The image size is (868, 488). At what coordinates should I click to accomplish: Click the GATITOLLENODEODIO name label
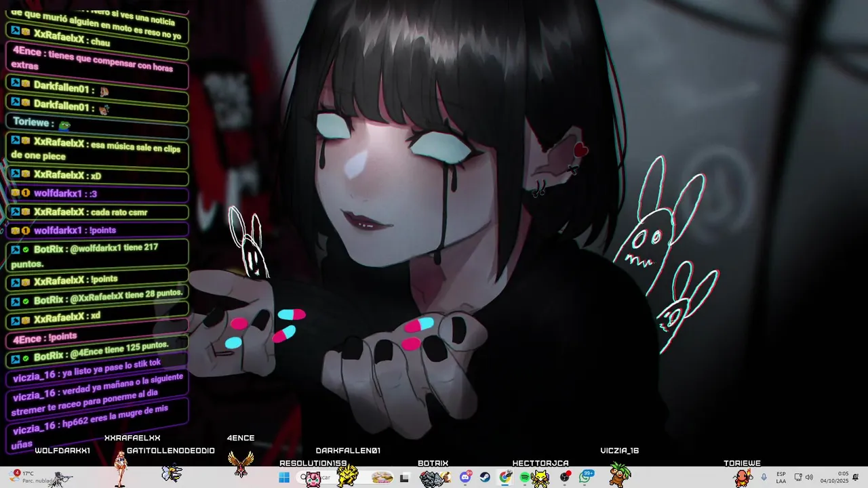[170, 451]
